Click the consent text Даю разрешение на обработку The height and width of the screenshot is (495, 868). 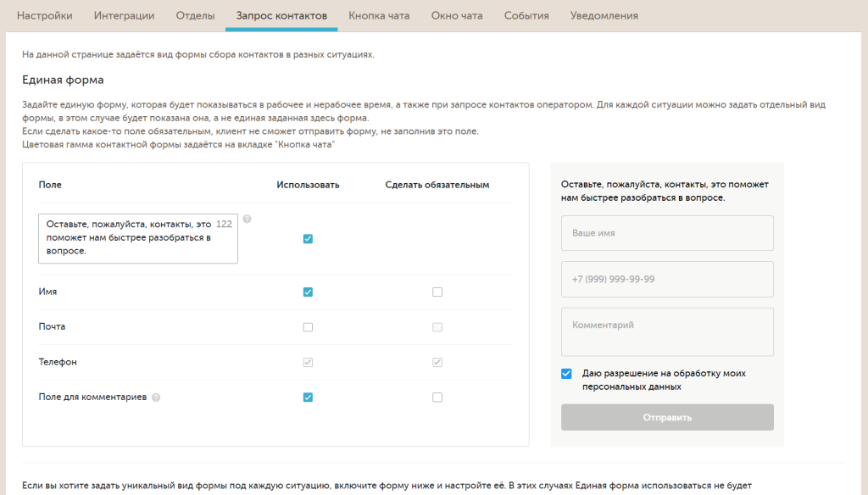point(664,380)
